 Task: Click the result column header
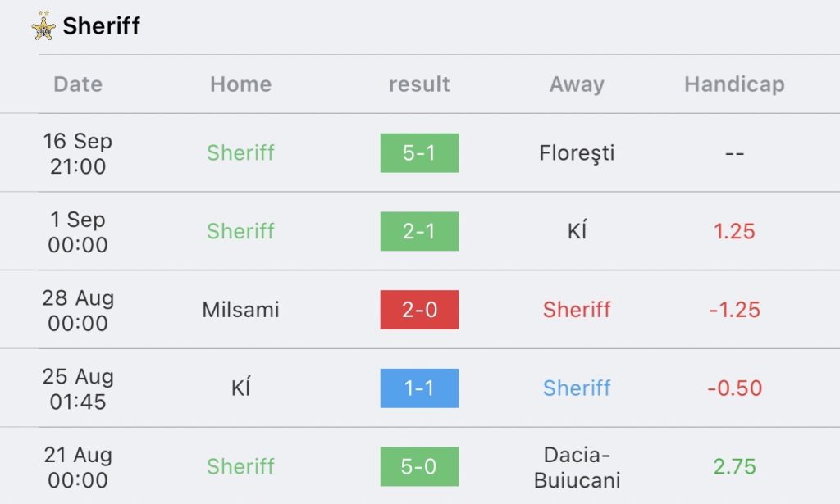click(x=419, y=84)
